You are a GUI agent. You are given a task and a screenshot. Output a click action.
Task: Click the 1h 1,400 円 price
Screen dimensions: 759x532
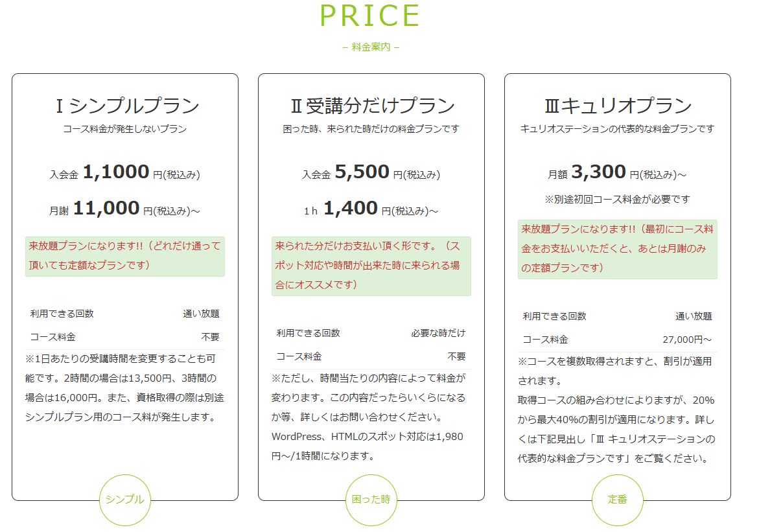click(x=371, y=209)
